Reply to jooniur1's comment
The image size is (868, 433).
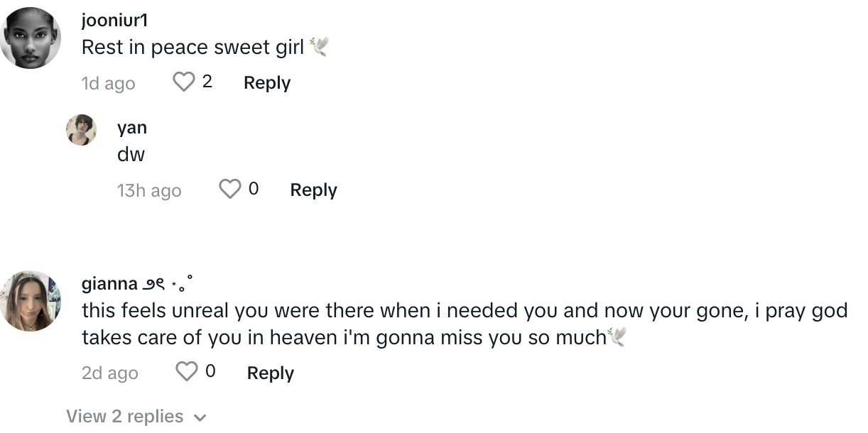(267, 83)
